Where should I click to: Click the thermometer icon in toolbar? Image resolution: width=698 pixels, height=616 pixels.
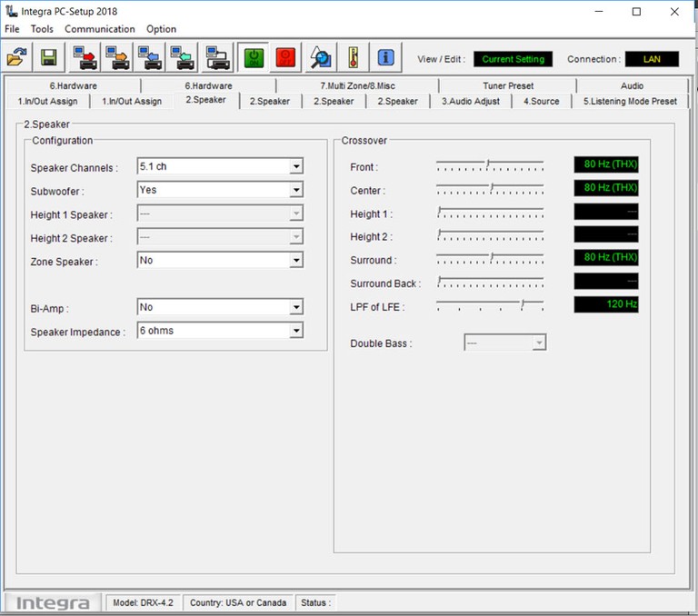(x=352, y=58)
